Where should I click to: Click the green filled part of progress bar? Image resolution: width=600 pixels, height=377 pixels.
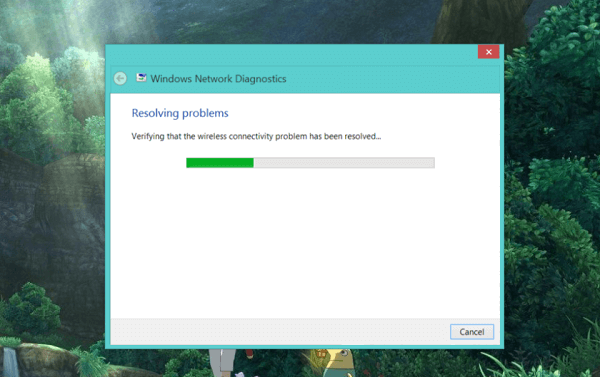tap(220, 163)
